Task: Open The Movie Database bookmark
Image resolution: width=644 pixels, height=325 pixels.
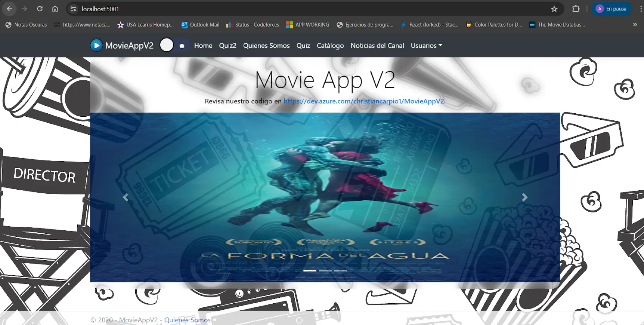Action: (x=557, y=25)
